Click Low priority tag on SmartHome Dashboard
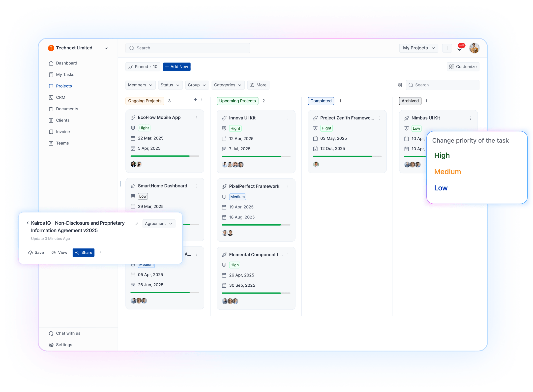 pos(143,196)
